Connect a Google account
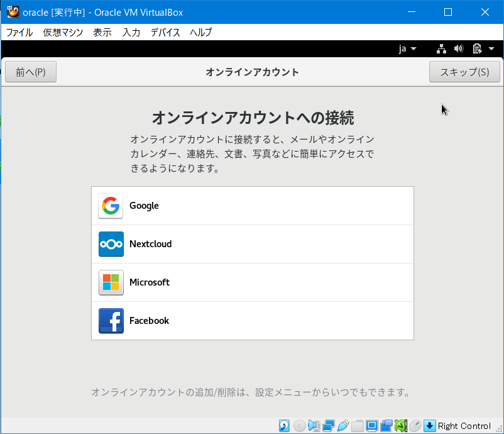 [x=252, y=205]
